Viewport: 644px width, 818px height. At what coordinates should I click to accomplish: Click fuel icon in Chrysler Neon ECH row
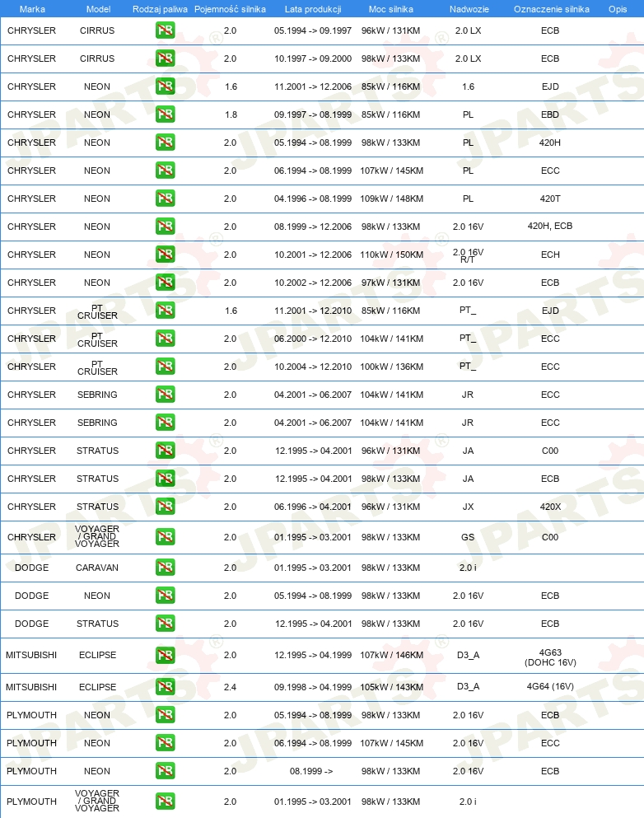pyautogui.click(x=166, y=255)
